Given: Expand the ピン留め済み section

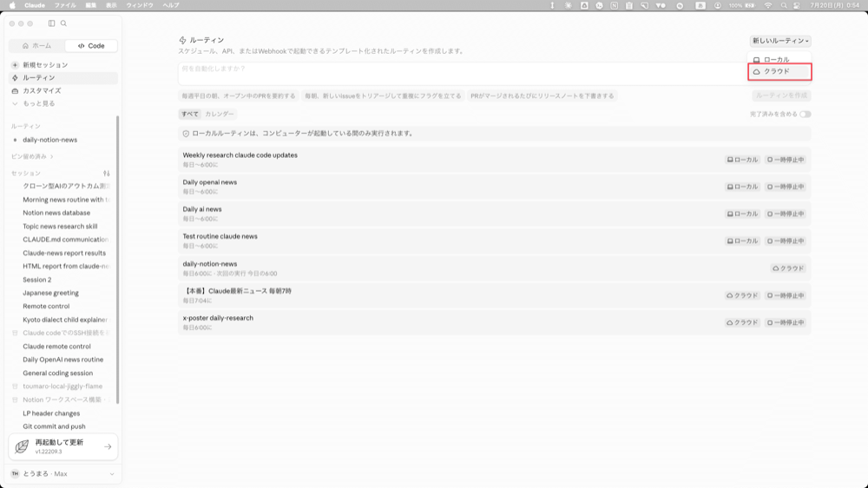Looking at the screenshot, I should (x=32, y=157).
